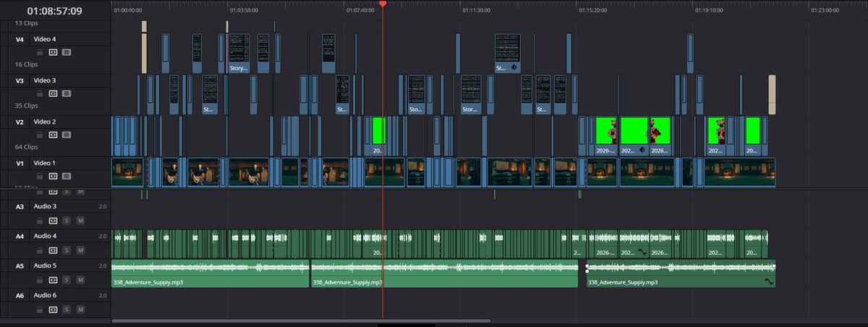Solo the Audio 5 track

tap(67, 279)
